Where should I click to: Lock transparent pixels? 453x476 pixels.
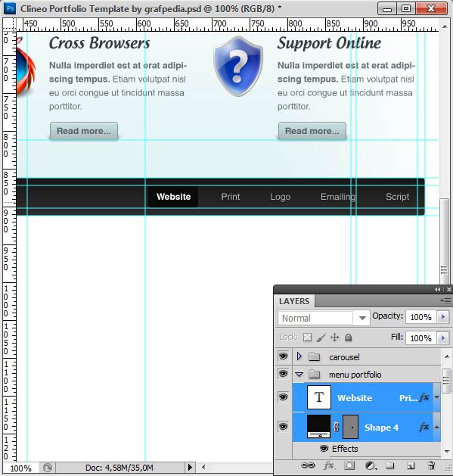pyautogui.click(x=307, y=338)
